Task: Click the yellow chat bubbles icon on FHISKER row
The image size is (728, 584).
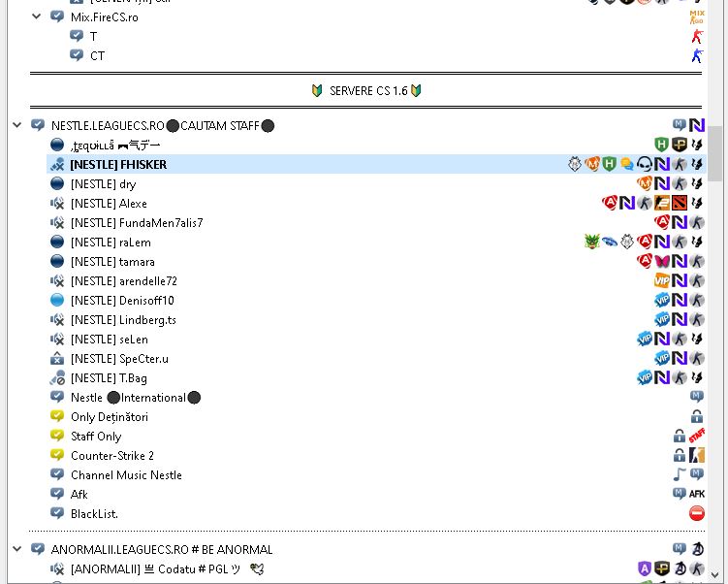Action: (x=627, y=164)
